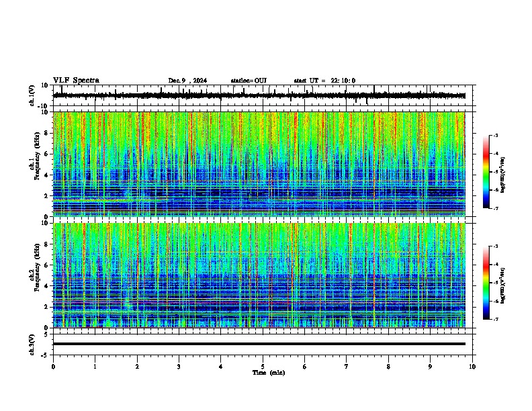Image resolution: width=532 pixels, height=411 pixels.
Task: Click the time axis tick label "5"
Action: (263, 367)
